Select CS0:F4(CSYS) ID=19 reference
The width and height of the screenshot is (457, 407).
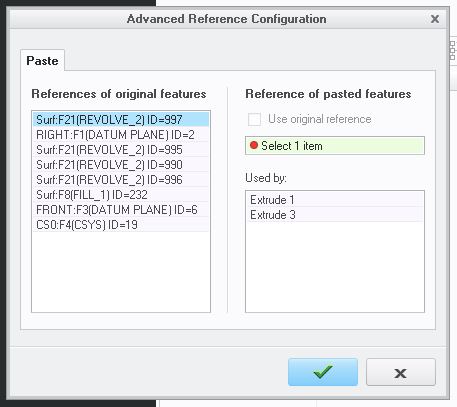(x=121, y=225)
